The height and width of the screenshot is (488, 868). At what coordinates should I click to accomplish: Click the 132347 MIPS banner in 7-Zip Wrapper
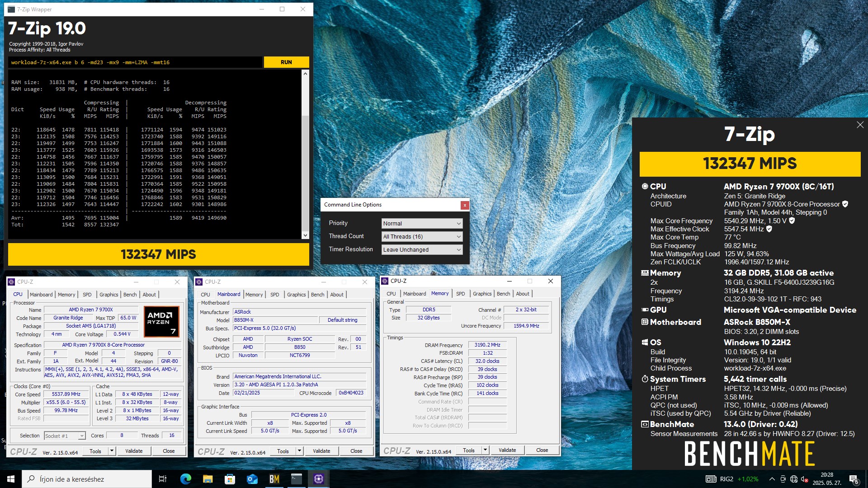(x=158, y=254)
